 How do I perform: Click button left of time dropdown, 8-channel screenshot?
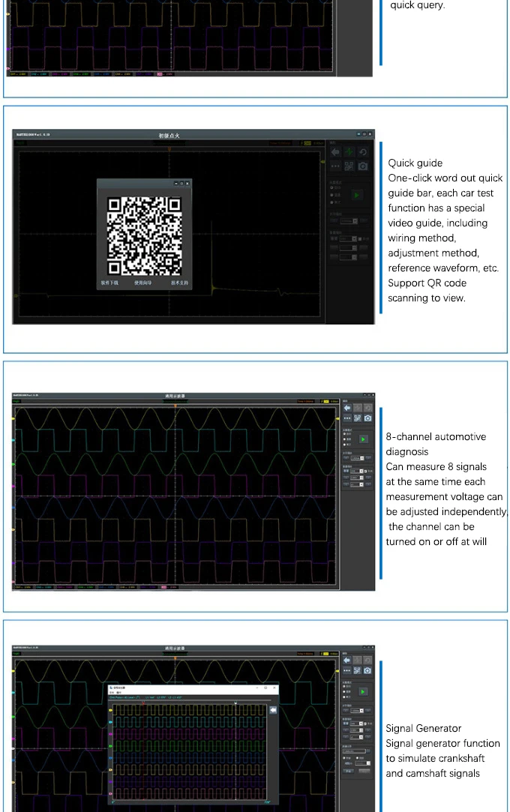[346, 458]
